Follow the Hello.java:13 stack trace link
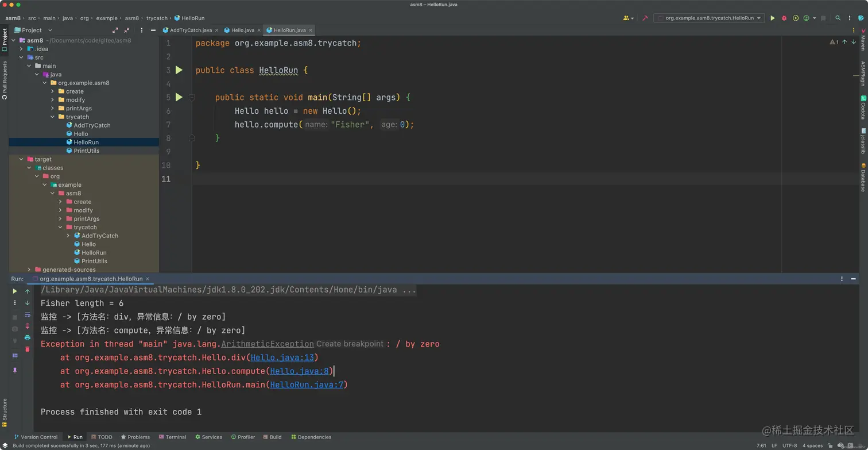 282,357
